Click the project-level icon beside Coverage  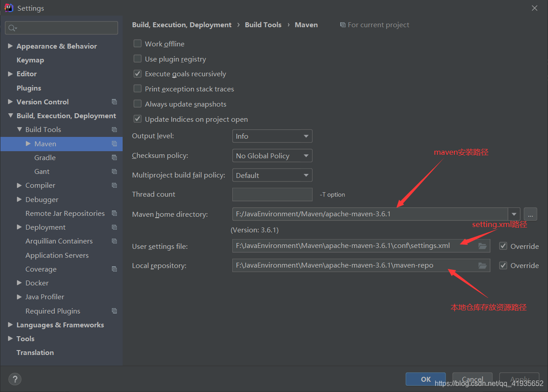115,269
